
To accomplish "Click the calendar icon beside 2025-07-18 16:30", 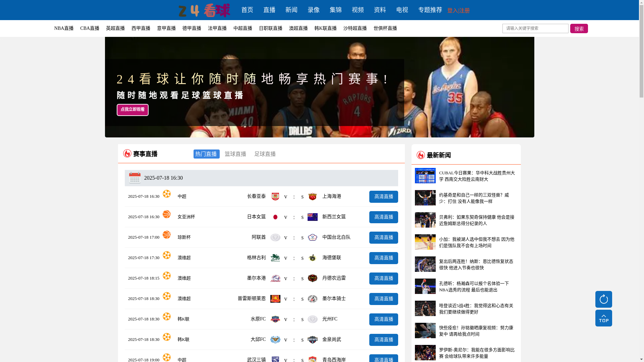I will coord(135,178).
